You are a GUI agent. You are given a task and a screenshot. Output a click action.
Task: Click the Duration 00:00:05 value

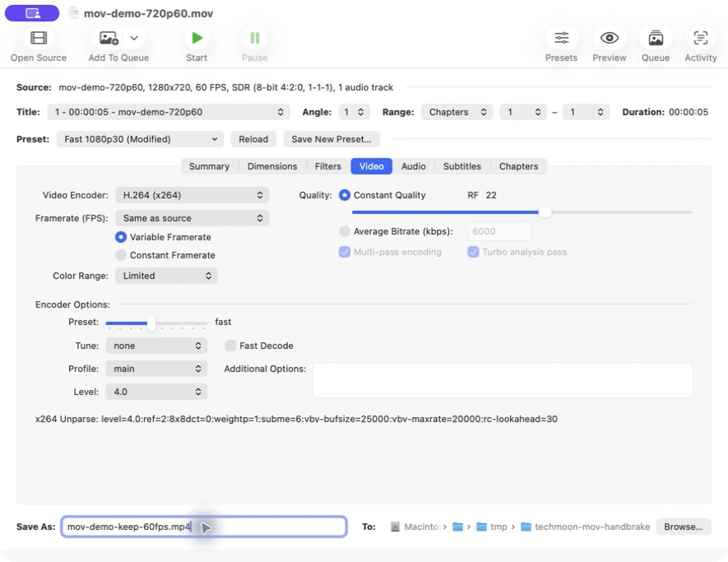click(689, 112)
